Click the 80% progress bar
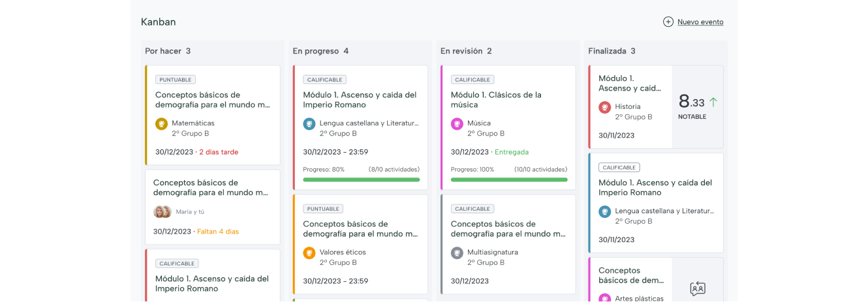This screenshot has width=868, height=302. [x=362, y=179]
